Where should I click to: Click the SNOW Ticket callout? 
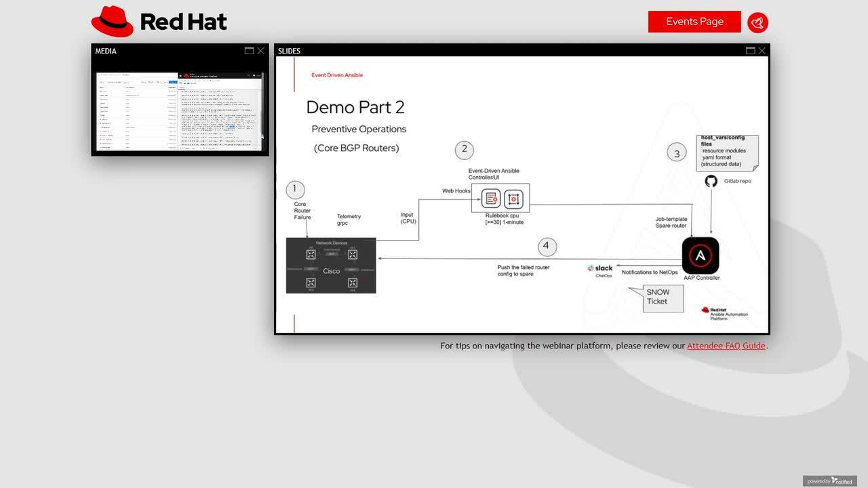coord(657,297)
